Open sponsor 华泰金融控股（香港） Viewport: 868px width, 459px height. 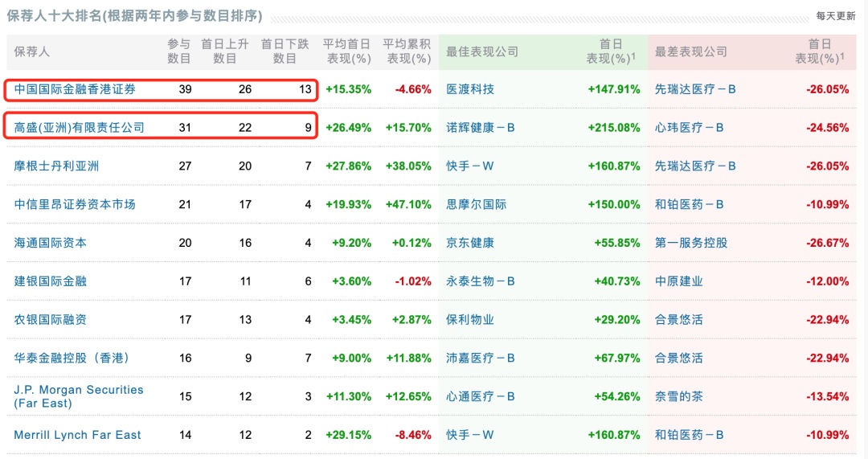[72, 358]
